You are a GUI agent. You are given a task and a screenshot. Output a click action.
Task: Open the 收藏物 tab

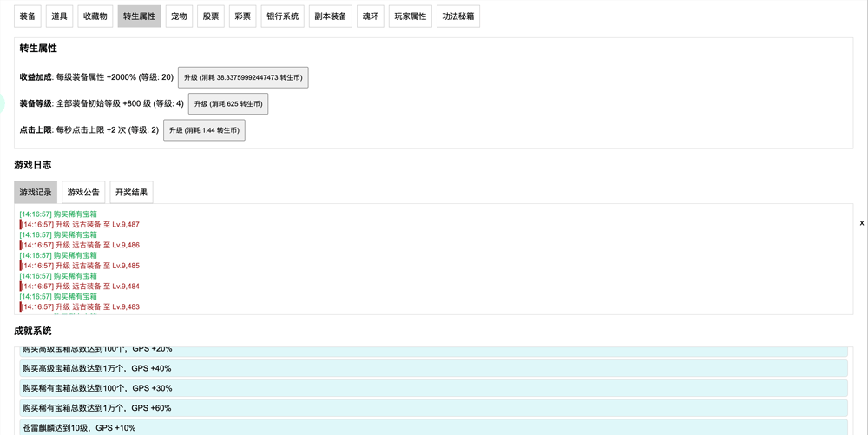[95, 16]
